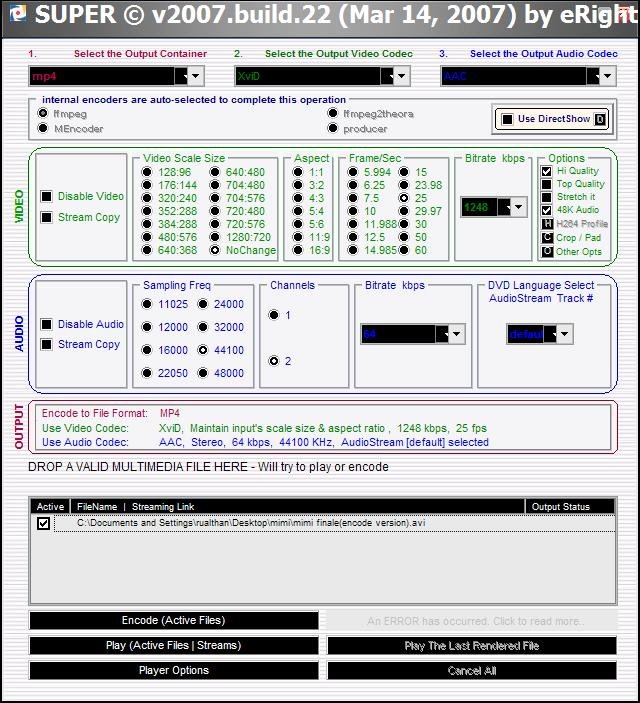Uncheck the Active box for mimi finale file

(44, 523)
